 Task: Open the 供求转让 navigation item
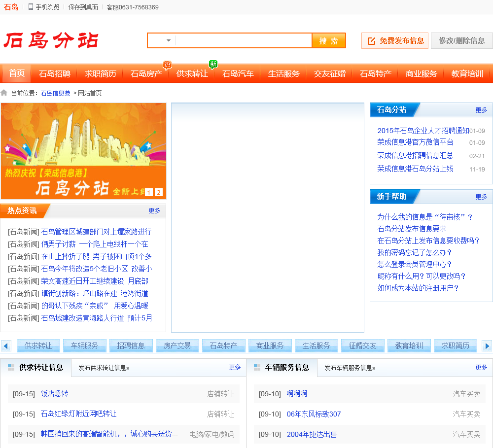coord(192,73)
